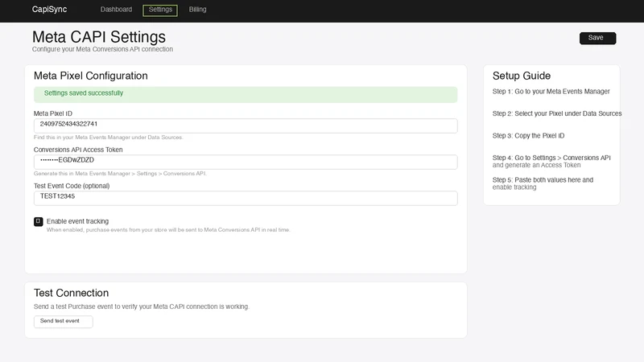Screen dimensions: 644x362
Task: Select Step 1: Go to your Meta Events Manager
Action: pos(551,92)
